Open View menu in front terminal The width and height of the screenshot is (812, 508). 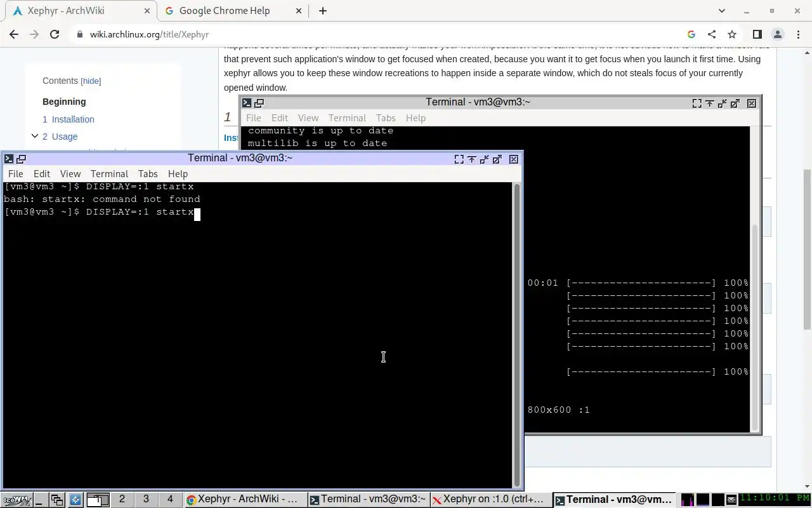click(70, 174)
